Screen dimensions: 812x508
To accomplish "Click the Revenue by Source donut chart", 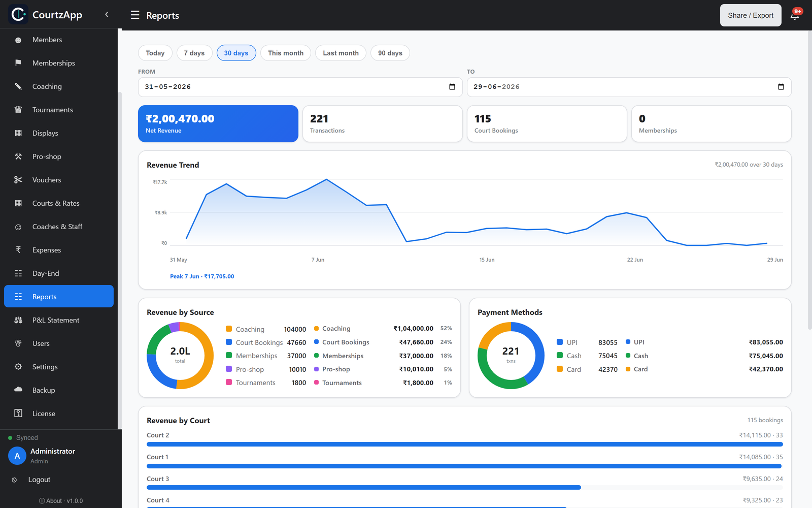I will [x=180, y=356].
